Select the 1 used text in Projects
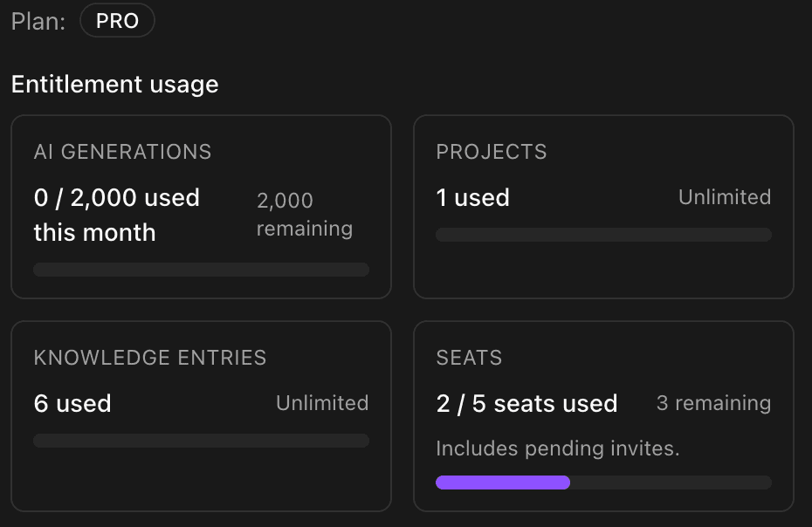 (472, 197)
